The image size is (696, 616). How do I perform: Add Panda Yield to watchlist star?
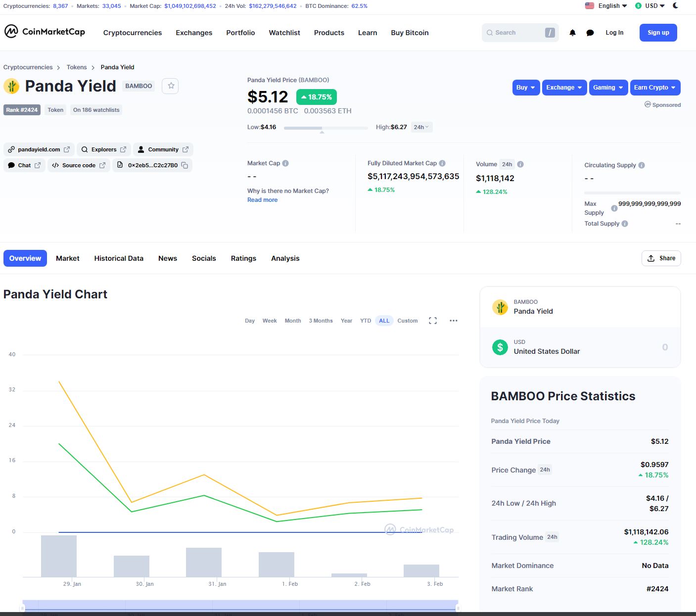tap(171, 86)
